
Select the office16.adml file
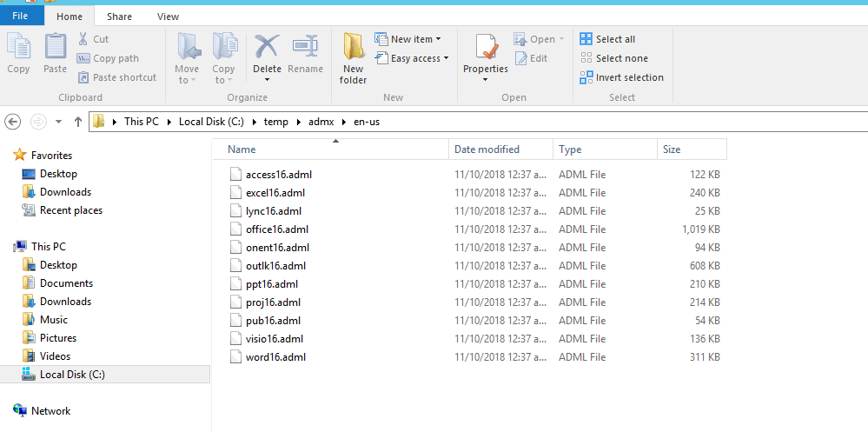276,229
